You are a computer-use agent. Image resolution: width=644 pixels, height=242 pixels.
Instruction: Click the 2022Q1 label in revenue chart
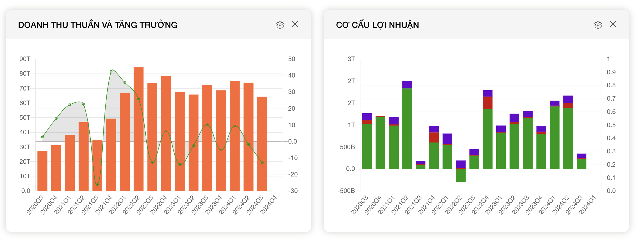tap(117, 205)
